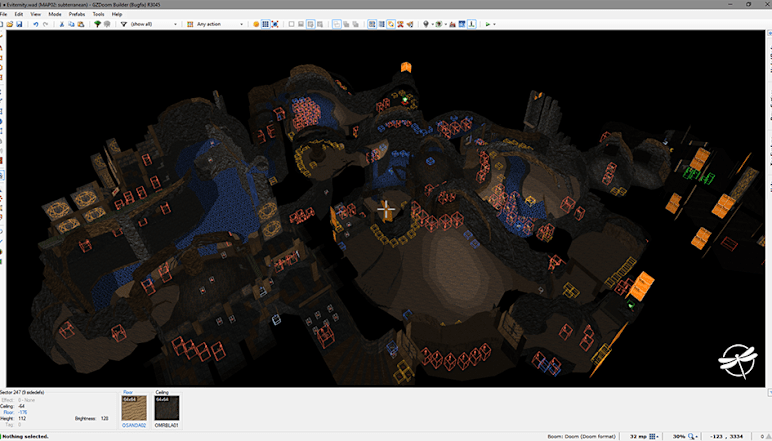Copy selection using the copy icon
The width and height of the screenshot is (772, 441).
(x=71, y=24)
